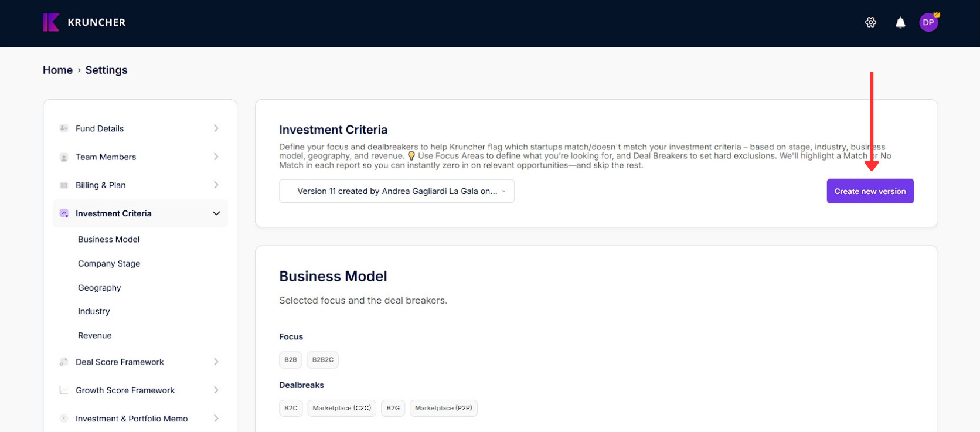Go to the Business Model subsection
The image size is (980, 432).
[x=108, y=239]
